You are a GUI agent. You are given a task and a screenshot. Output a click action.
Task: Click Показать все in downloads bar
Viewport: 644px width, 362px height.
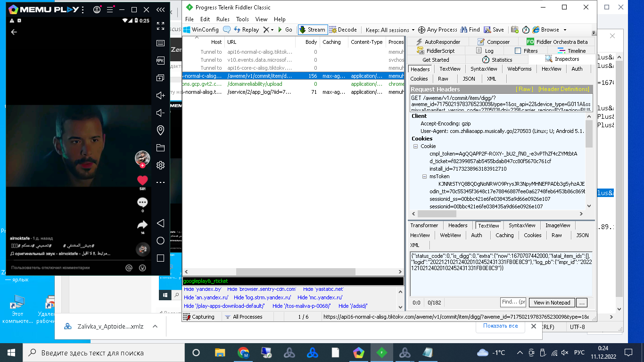(501, 326)
